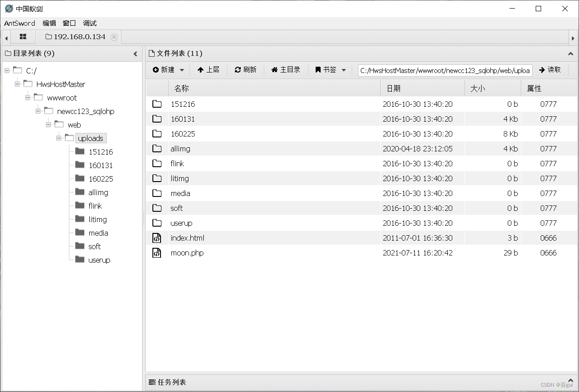Collapse the HwsHostMaster tree node
This screenshot has width=579, height=392.
pos(17,84)
